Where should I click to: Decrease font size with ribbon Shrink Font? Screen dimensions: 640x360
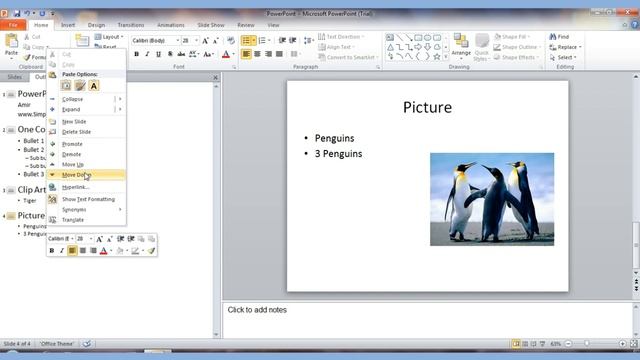point(216,40)
